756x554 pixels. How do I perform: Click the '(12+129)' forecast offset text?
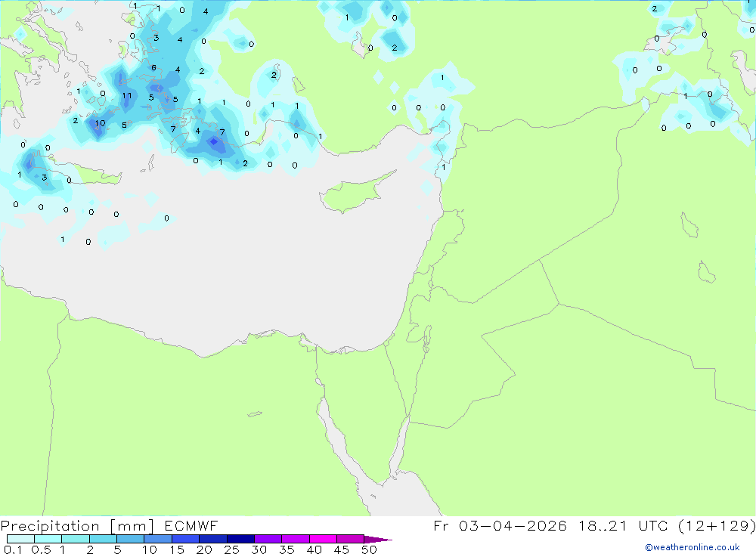(x=717, y=525)
